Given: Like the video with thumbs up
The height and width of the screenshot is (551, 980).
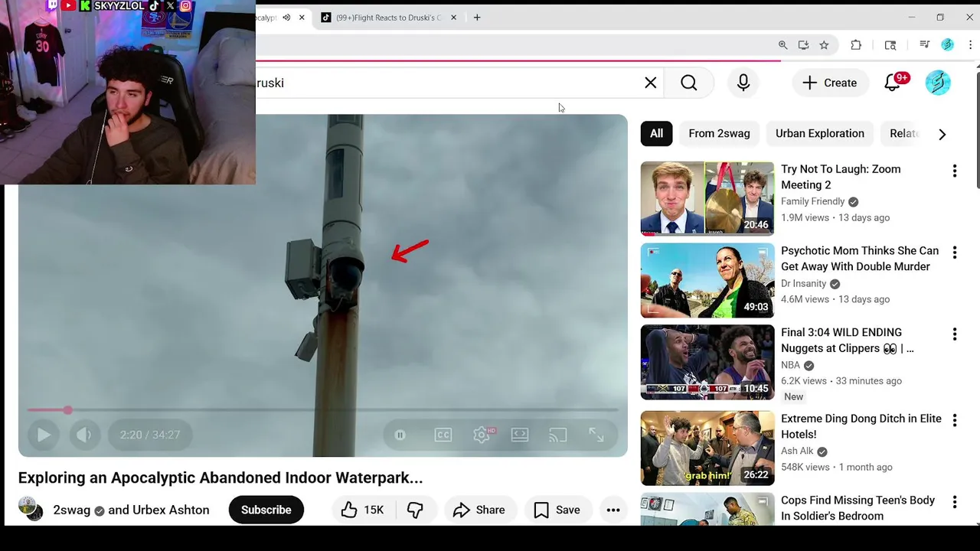Looking at the screenshot, I should click(361, 510).
